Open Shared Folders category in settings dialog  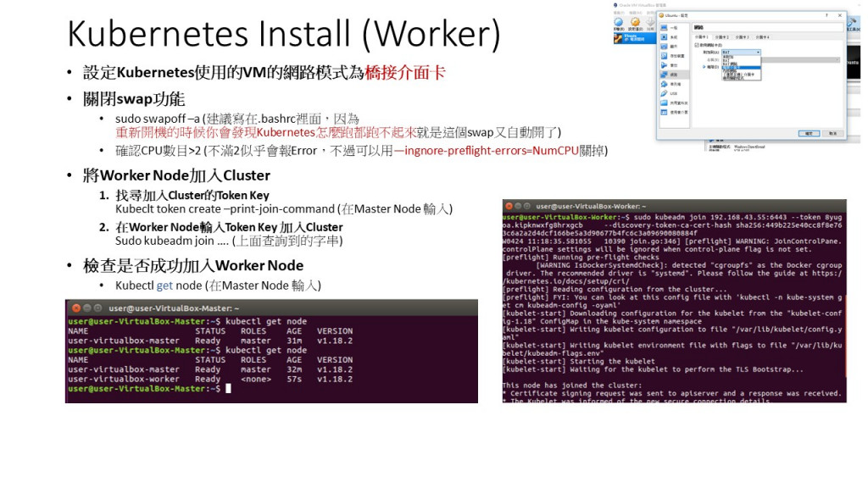pos(674,103)
